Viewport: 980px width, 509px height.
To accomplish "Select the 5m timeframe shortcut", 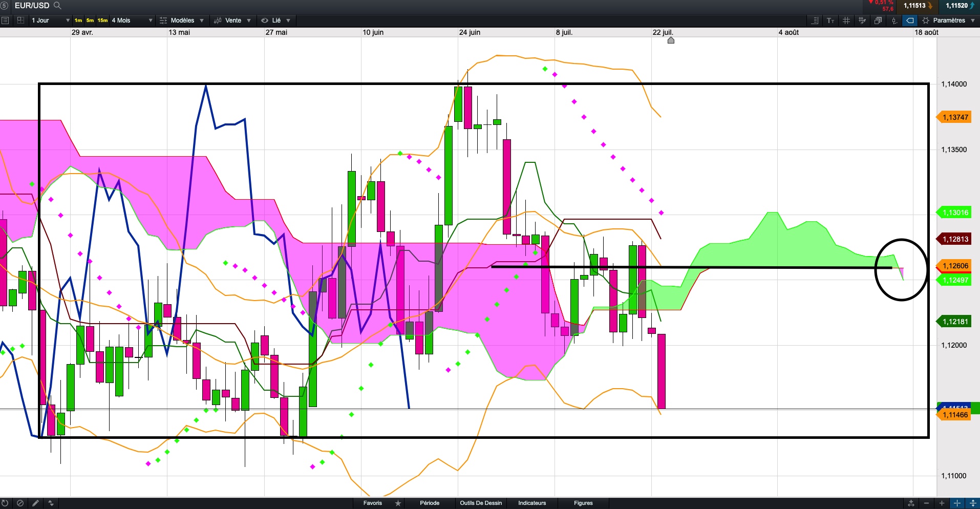I will [90, 20].
